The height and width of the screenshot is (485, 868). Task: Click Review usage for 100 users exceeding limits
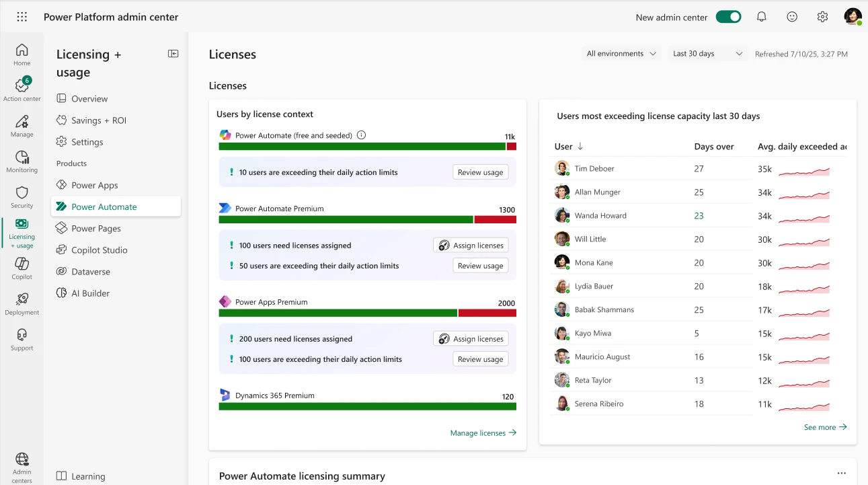tap(481, 359)
